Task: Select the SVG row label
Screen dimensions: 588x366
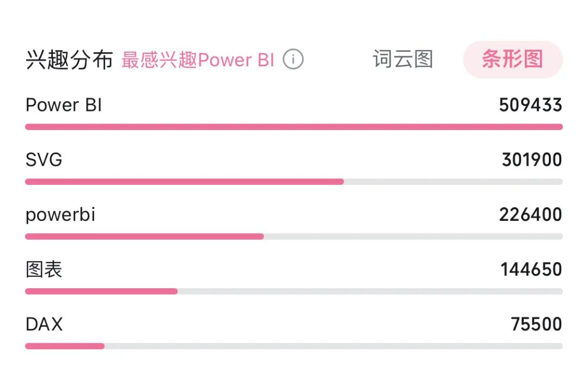Action: (x=44, y=160)
